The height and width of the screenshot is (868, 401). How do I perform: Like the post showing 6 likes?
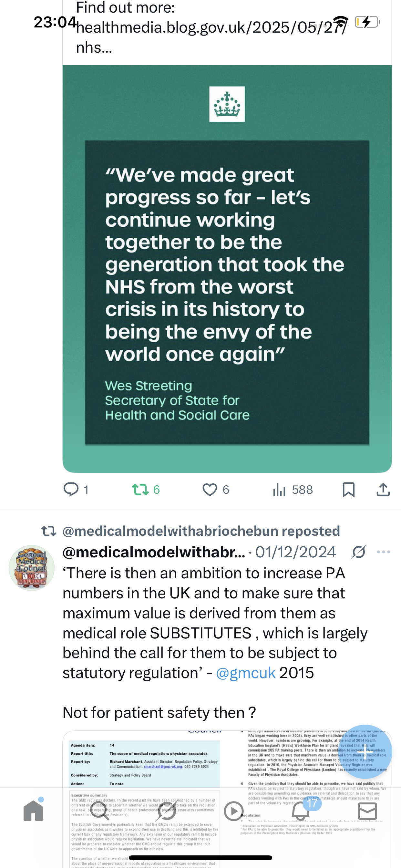tap(216, 489)
